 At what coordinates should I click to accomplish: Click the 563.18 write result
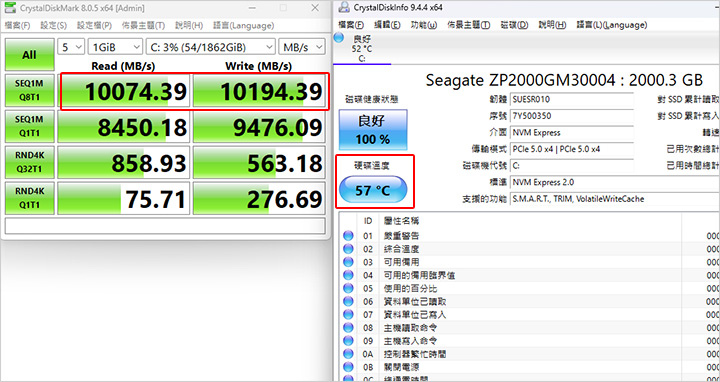point(259,163)
